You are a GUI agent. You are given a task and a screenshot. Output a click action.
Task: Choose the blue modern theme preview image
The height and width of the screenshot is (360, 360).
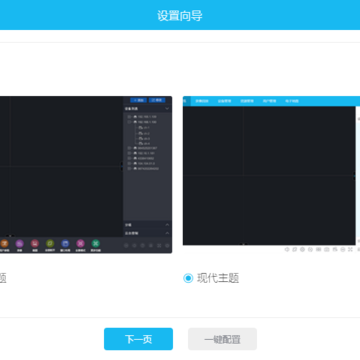pyautogui.click(x=271, y=174)
